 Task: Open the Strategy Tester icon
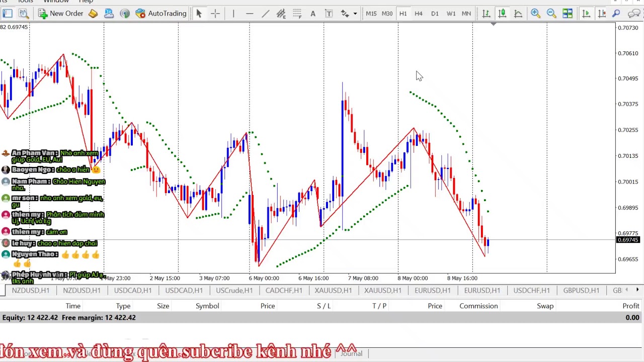[24, 14]
